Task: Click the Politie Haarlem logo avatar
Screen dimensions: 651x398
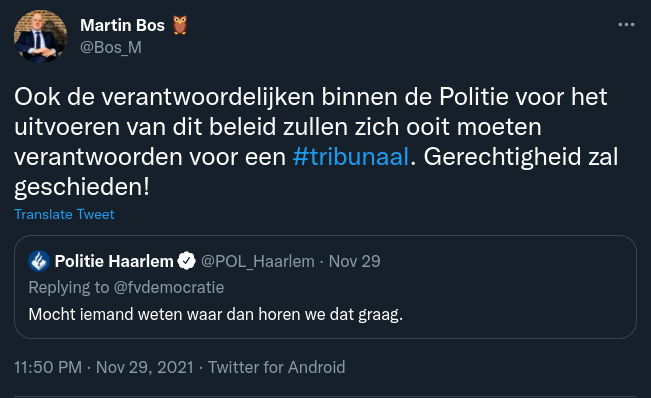Action: [39, 261]
